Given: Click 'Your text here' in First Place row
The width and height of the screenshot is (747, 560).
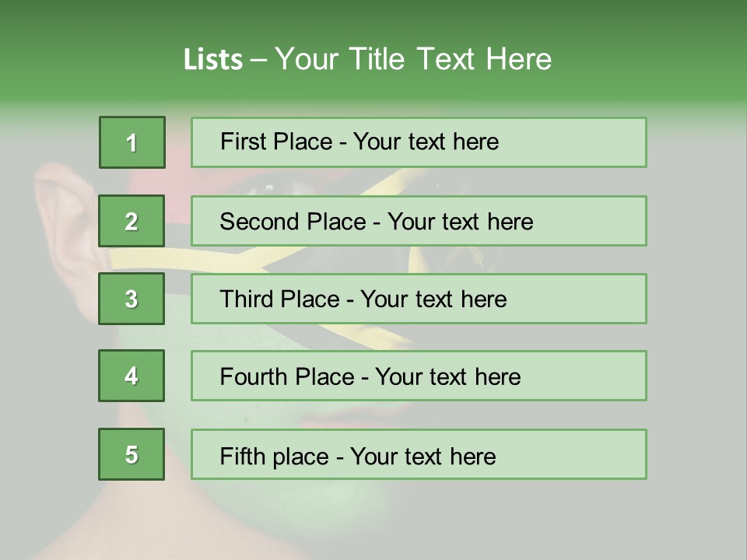Looking at the screenshot, I should [x=426, y=142].
